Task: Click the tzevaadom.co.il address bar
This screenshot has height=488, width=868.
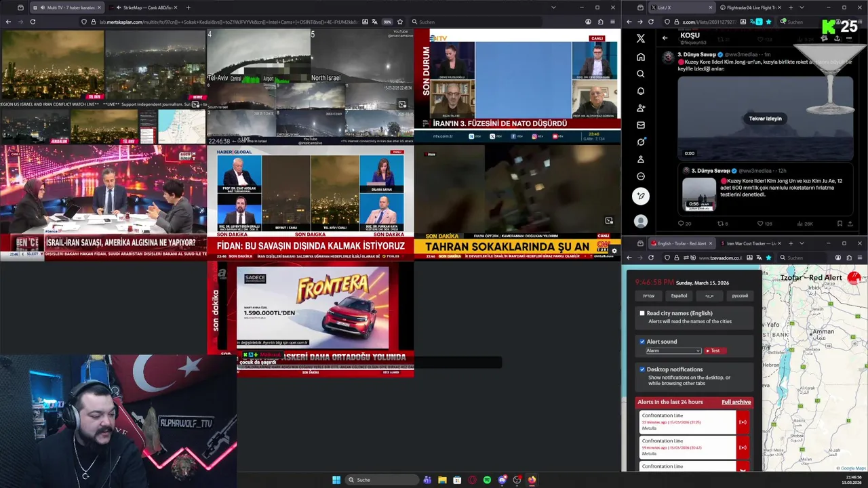Action: [x=722, y=258]
